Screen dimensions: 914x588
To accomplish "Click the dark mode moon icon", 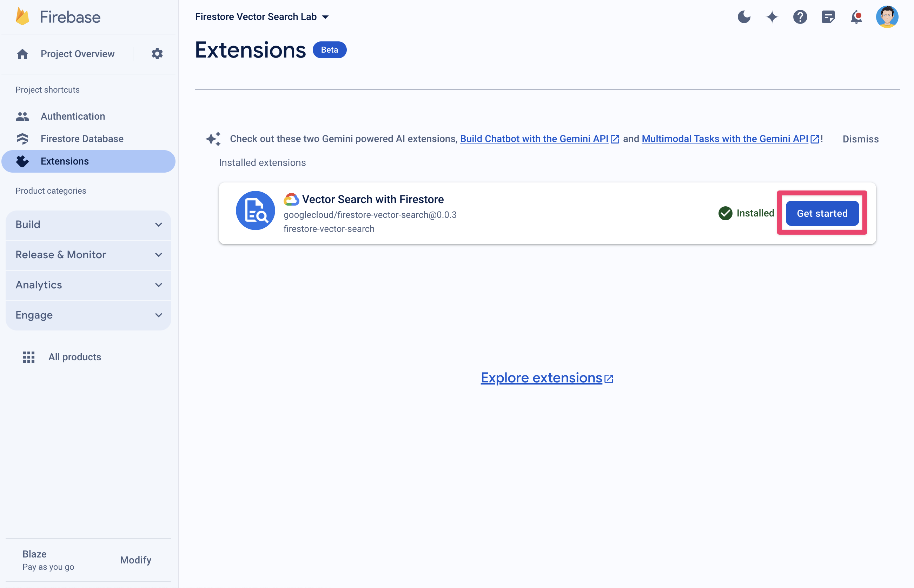I will (x=744, y=16).
